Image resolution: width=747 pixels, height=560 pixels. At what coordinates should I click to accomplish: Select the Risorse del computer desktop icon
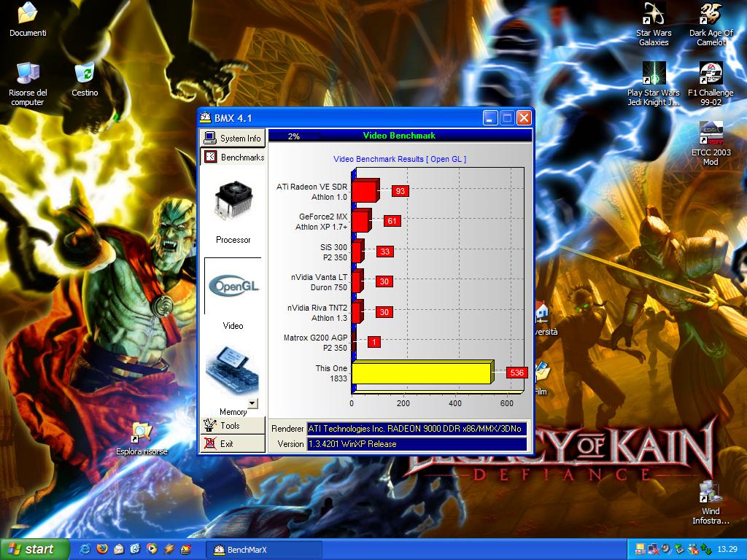pos(28,84)
